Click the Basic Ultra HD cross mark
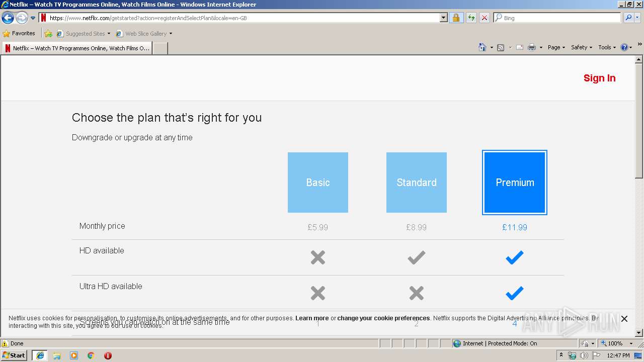This screenshot has width=644, height=362. point(318,293)
